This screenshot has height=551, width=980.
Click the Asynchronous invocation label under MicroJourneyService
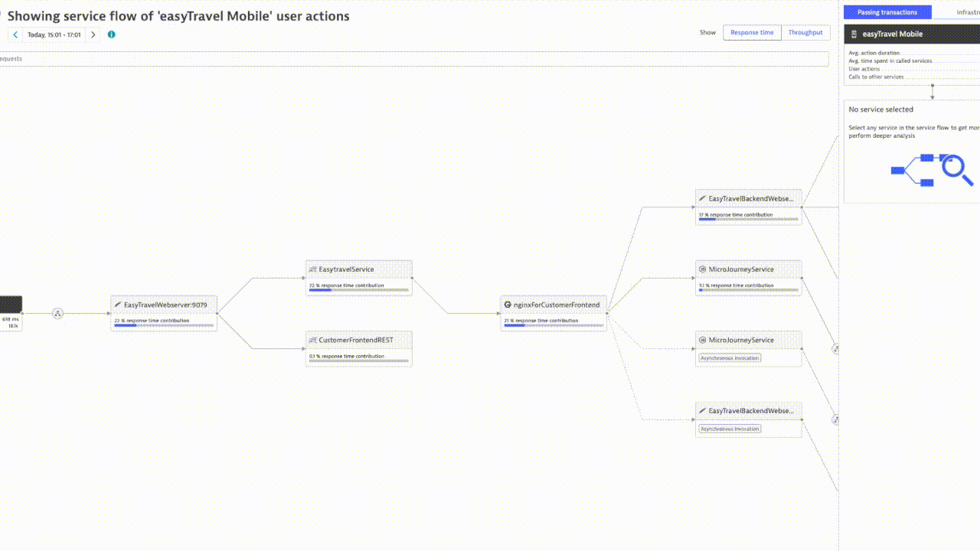pyautogui.click(x=730, y=358)
